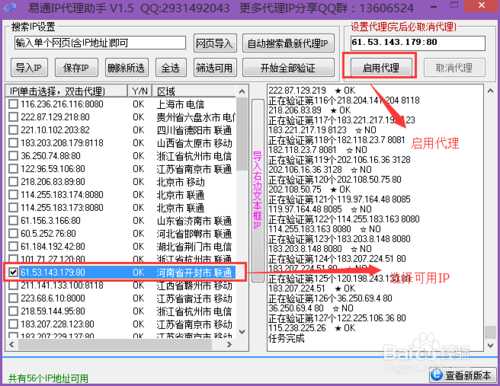500x386 pixels.
Task: Close the 易通IP代理助手 window
Action: 481,5
